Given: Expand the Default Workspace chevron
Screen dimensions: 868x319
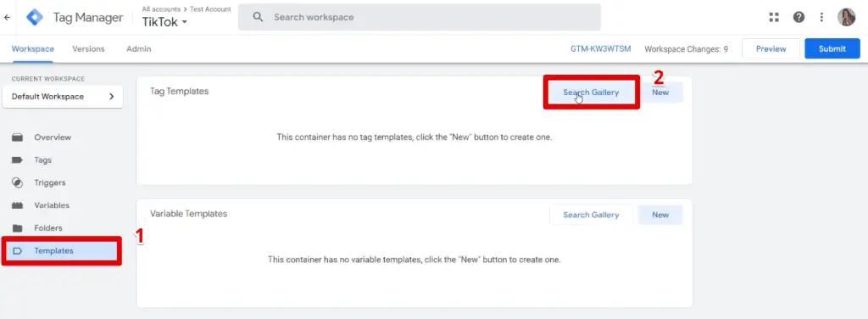Looking at the screenshot, I should tap(111, 97).
